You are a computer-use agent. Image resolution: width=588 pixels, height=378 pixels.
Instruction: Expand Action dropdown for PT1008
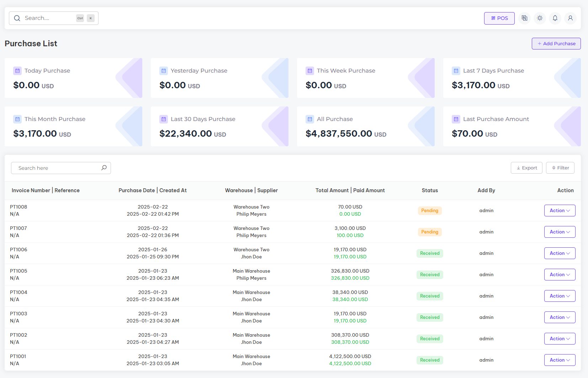coord(560,211)
